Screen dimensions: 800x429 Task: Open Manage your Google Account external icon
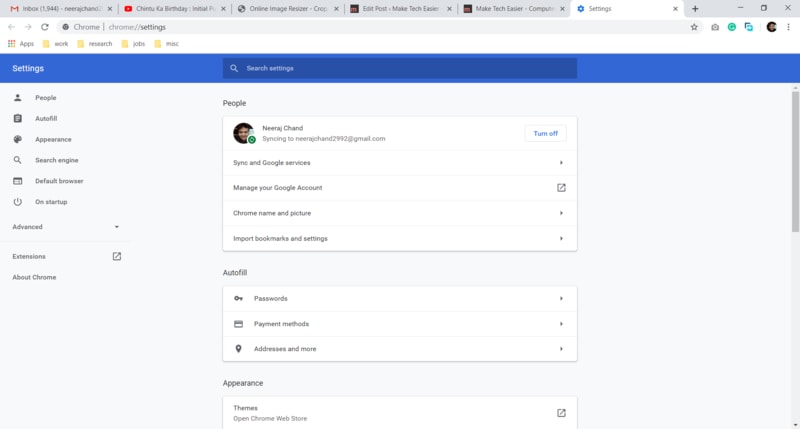tap(561, 188)
